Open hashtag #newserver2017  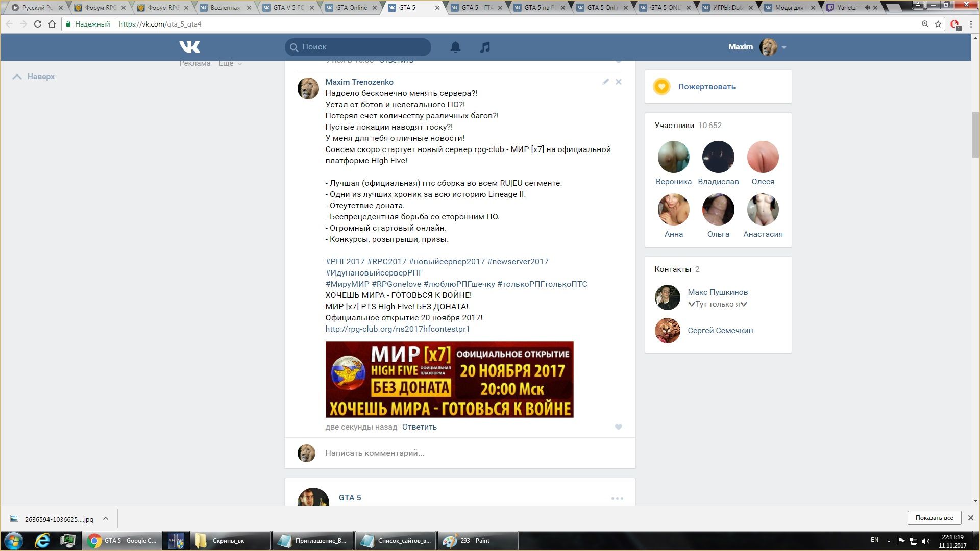(518, 262)
